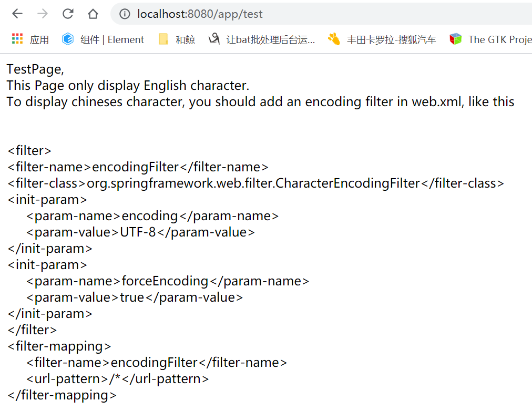The image size is (532, 411).
Task: Reload the current page
Action: click(68, 14)
